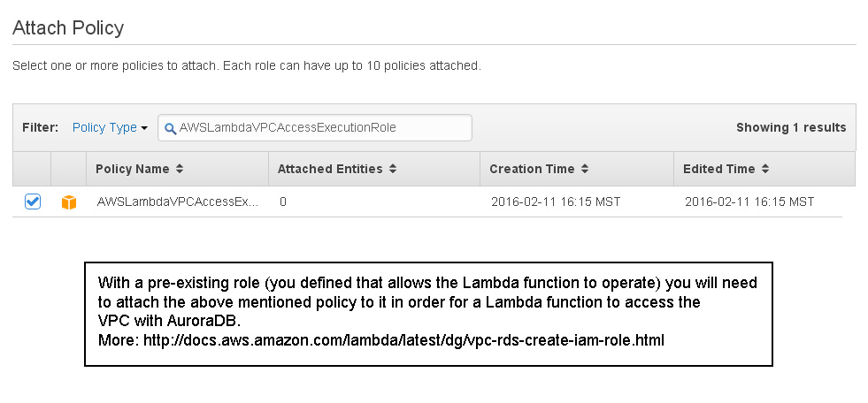Click the sort arrows beside Edited Time
The width and height of the screenshot is (868, 403).
pyautogui.click(x=765, y=169)
